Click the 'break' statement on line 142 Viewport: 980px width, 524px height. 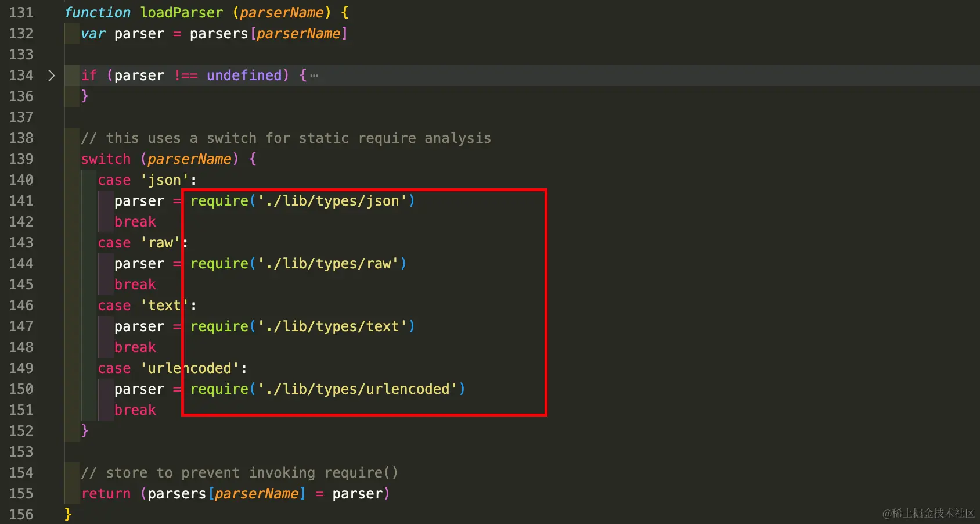coord(135,222)
